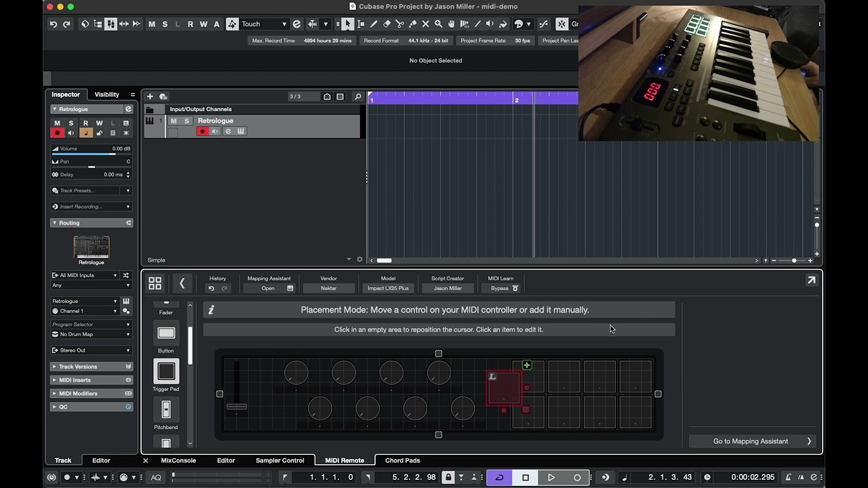This screenshot has height=488, width=868.
Task: Toggle Inspector Write automation W button
Action: (99, 123)
